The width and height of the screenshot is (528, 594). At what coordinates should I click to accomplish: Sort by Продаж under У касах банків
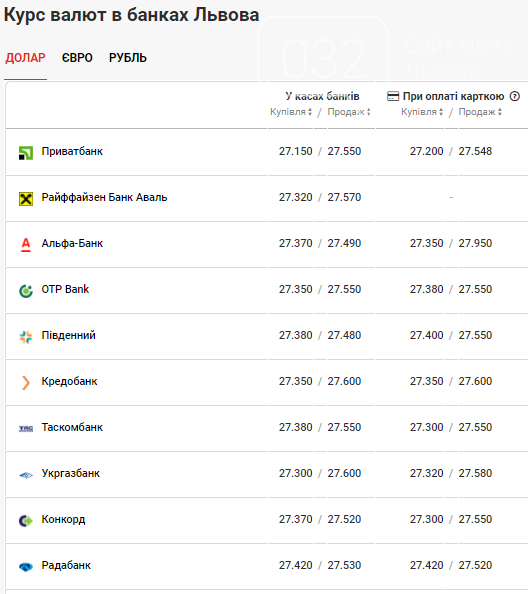click(x=349, y=112)
